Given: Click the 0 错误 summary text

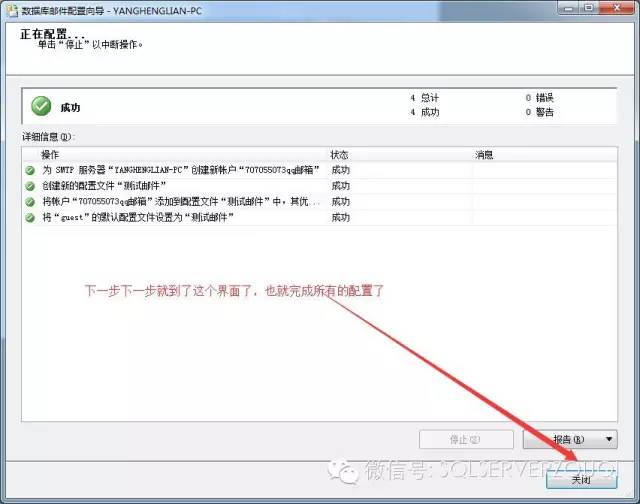Looking at the screenshot, I should (540, 98).
